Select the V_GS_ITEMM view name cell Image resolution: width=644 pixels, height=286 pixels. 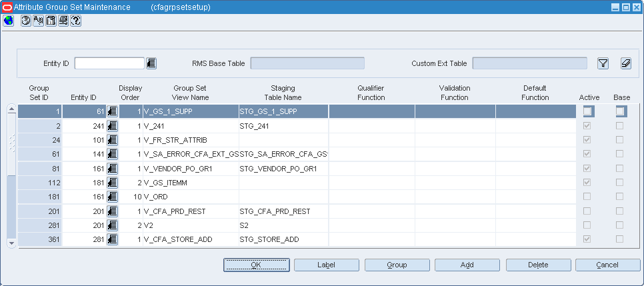pos(191,183)
